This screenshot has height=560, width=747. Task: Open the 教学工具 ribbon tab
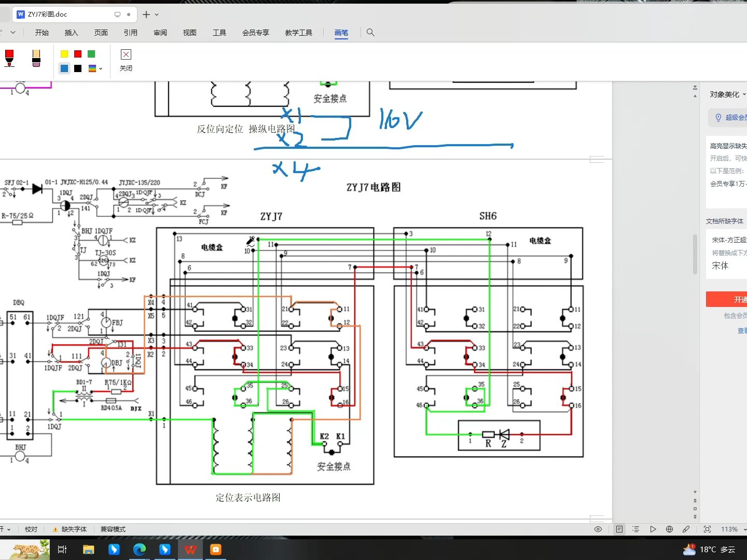tap(298, 32)
